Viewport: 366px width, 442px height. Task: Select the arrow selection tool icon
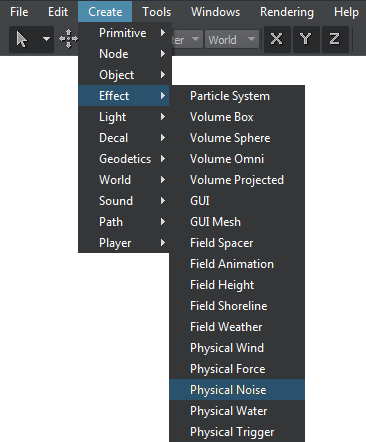click(x=22, y=39)
